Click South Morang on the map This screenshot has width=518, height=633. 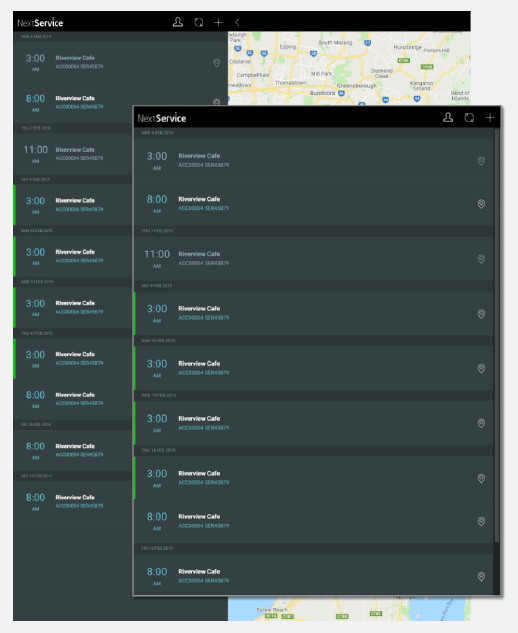click(x=335, y=42)
